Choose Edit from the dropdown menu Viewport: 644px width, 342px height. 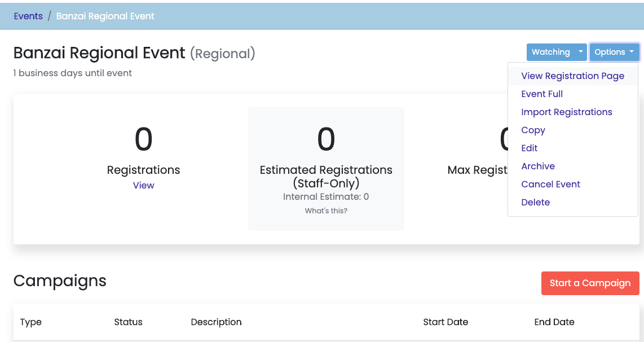(x=530, y=148)
